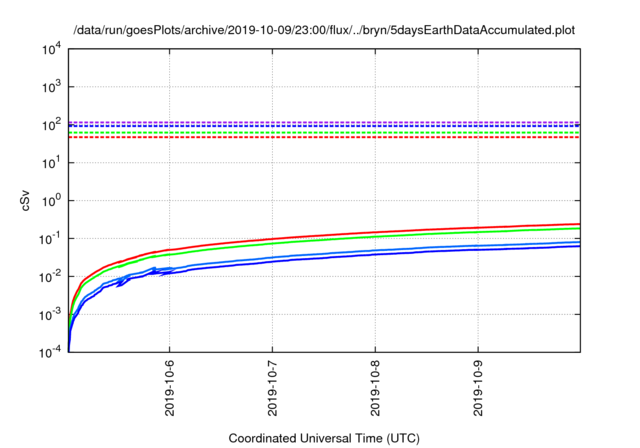
Task: Select the 10^4 y-axis label
Action: click(x=51, y=49)
